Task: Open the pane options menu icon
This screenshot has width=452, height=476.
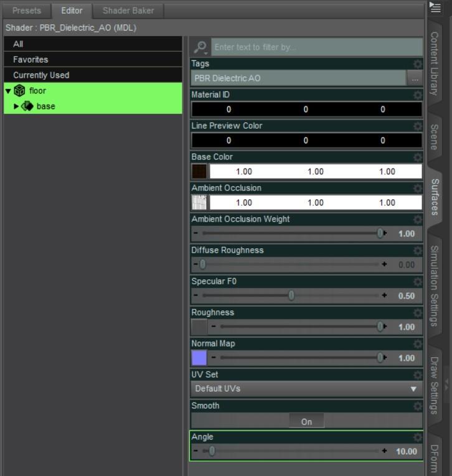Action: point(435,7)
